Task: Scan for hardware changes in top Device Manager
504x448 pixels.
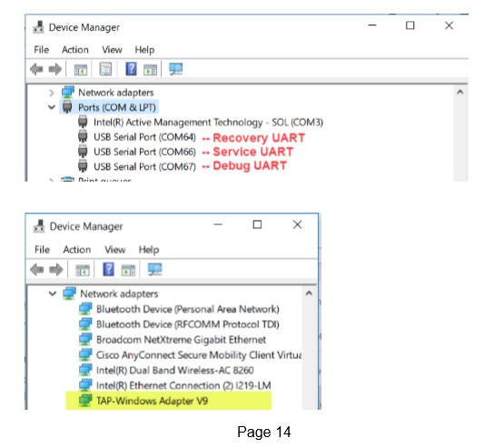Action: tap(176, 69)
